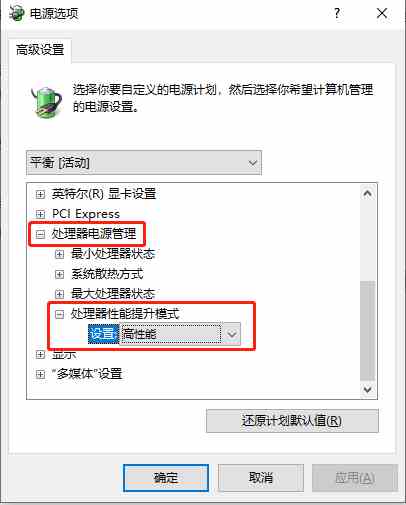
Task: Click the power options battery icon in title bar
Action: point(17,14)
